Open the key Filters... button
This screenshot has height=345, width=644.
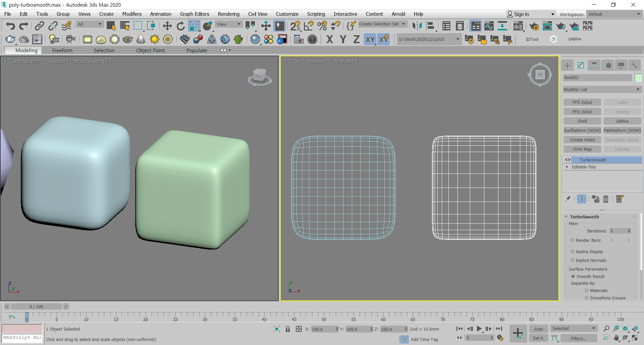pyautogui.click(x=579, y=338)
